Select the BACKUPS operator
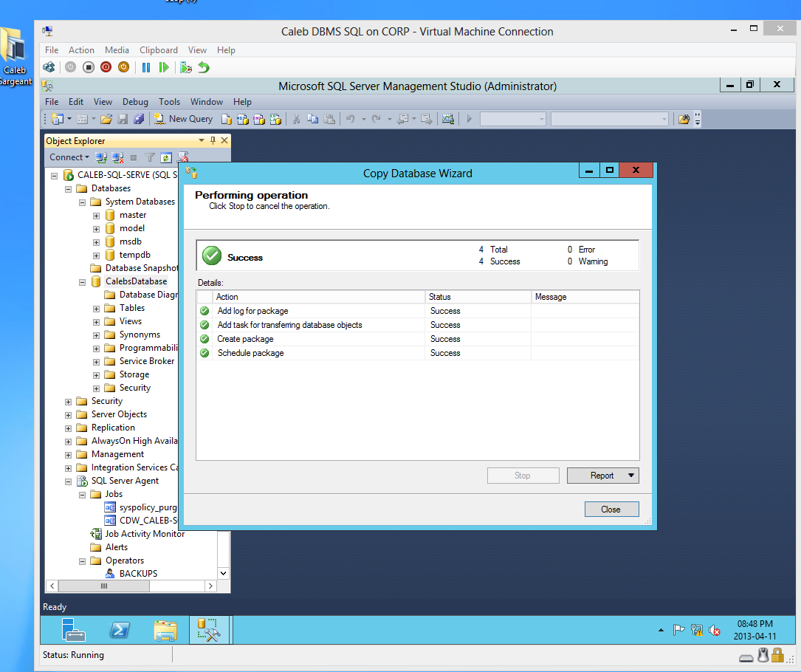This screenshot has width=801, height=672. (138, 573)
